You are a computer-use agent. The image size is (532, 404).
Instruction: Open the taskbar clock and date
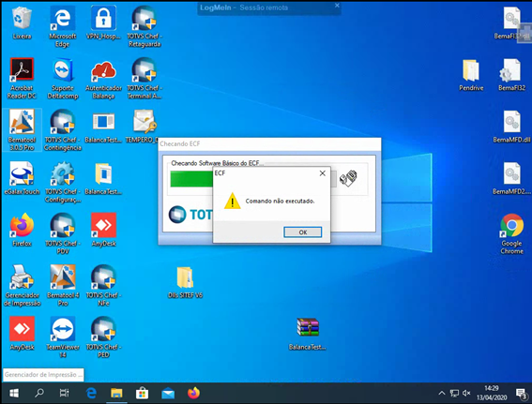[x=492, y=393]
